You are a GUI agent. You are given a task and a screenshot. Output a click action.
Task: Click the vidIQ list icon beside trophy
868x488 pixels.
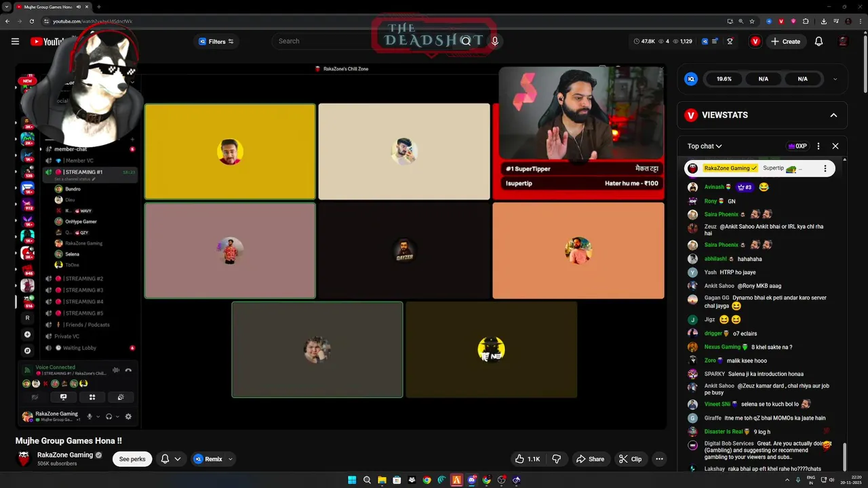click(x=715, y=41)
